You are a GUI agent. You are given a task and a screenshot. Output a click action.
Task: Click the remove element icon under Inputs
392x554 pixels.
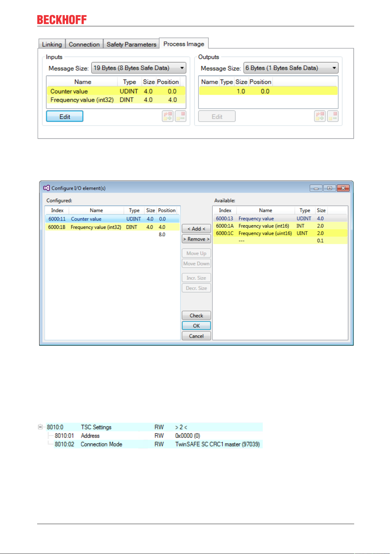[181, 116]
